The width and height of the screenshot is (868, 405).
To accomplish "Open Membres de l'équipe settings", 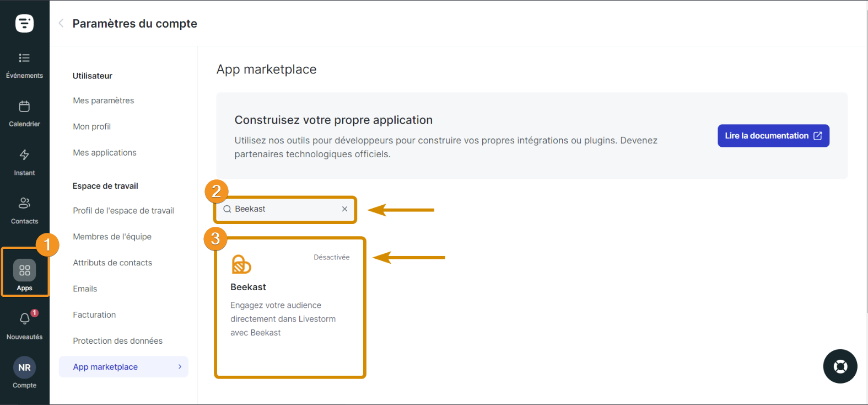I will 112,237.
